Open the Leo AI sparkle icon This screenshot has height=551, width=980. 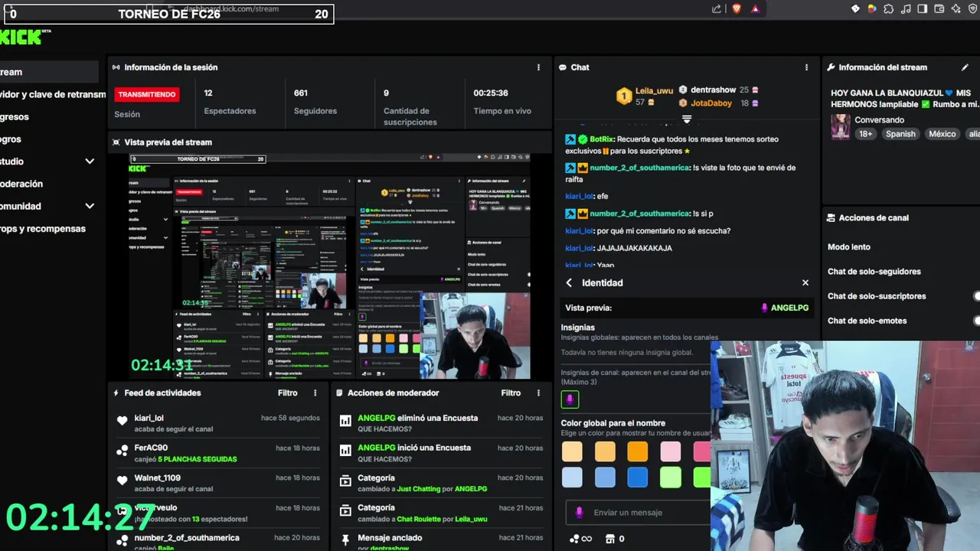[955, 8]
